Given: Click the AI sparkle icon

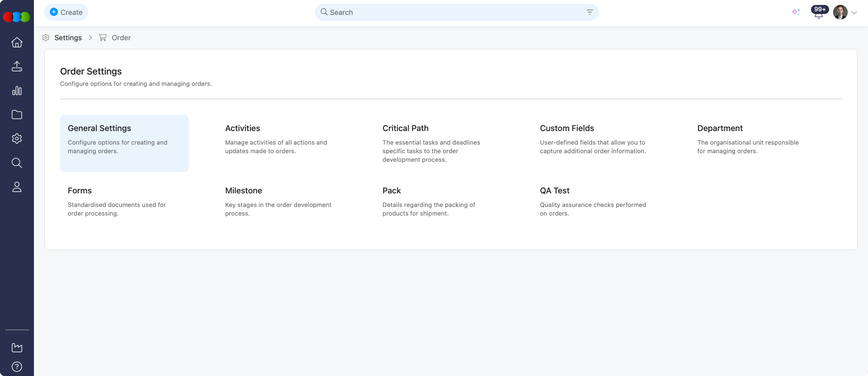Looking at the screenshot, I should pyautogui.click(x=796, y=12).
